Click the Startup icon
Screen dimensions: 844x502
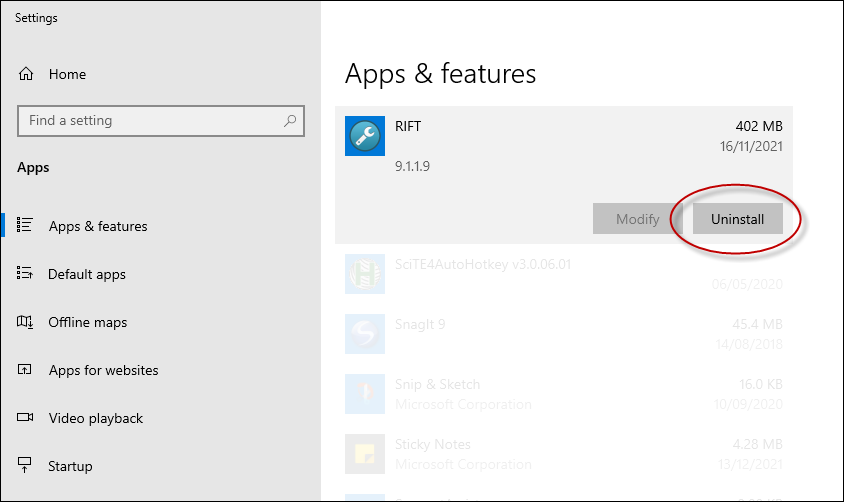(25, 465)
